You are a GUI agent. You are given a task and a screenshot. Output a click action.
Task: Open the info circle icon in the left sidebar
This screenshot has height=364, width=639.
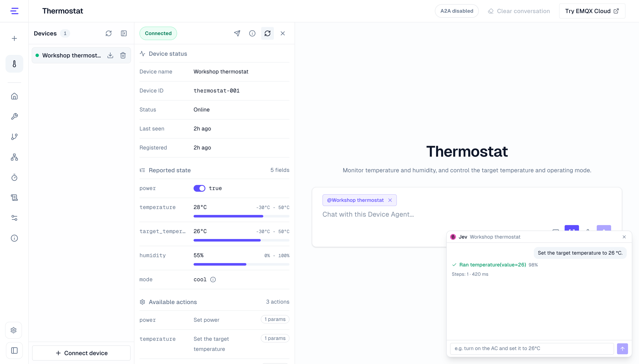14,238
